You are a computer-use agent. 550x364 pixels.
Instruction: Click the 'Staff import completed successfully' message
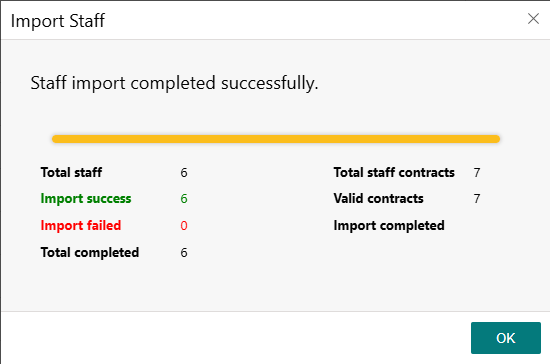(x=174, y=83)
